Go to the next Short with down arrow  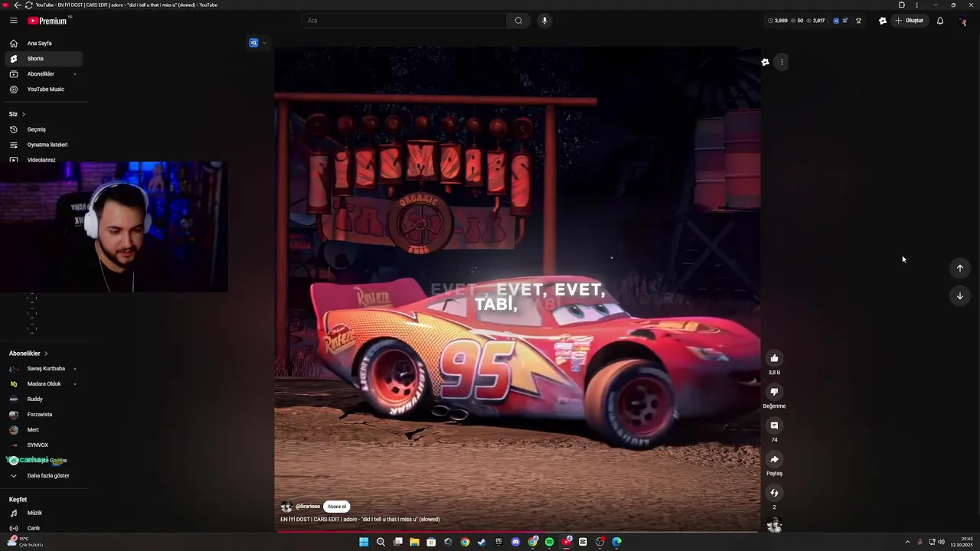[x=960, y=296]
